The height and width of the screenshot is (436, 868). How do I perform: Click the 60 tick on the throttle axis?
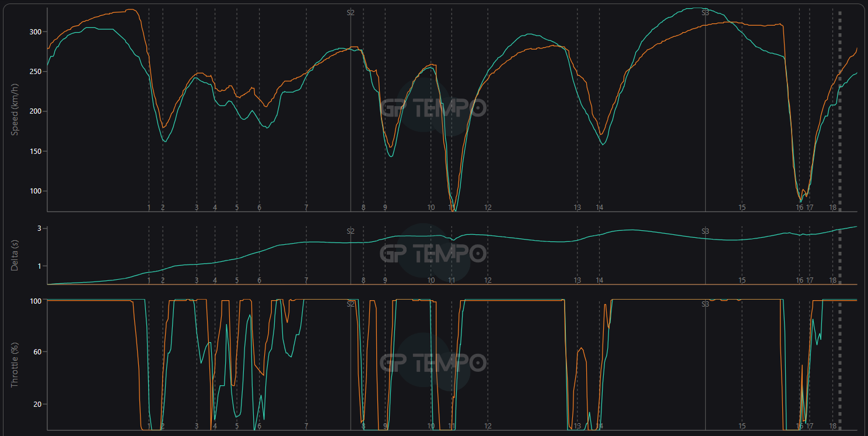click(35, 352)
